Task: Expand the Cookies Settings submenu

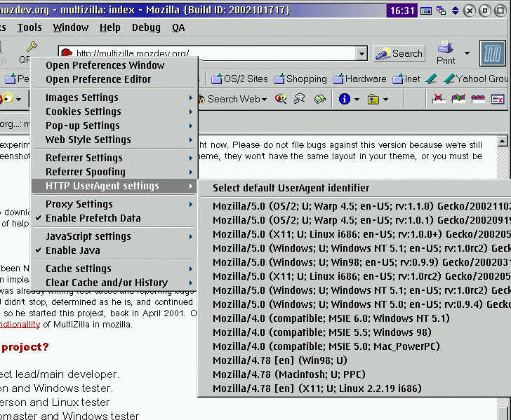Action: tap(114, 111)
